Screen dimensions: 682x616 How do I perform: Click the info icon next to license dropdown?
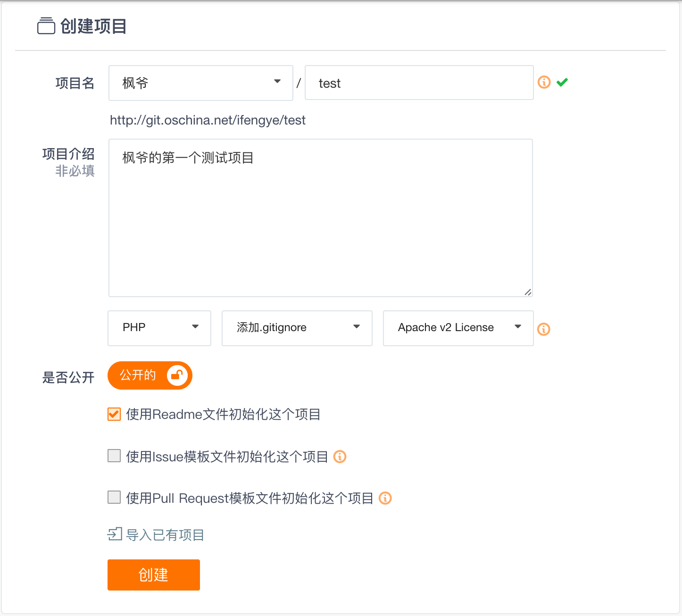(x=544, y=329)
